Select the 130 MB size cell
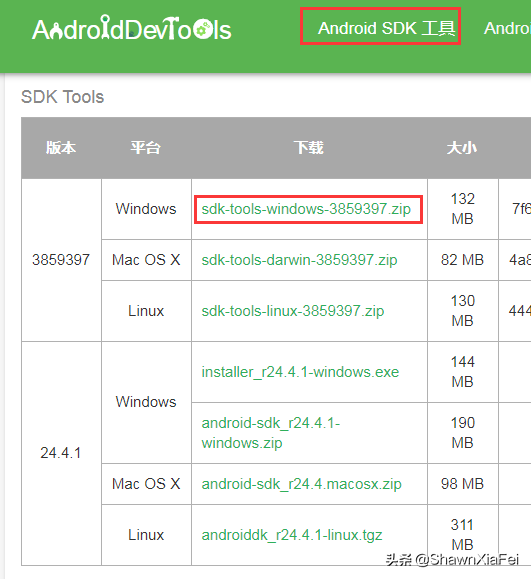The width and height of the screenshot is (531, 579). point(463,311)
